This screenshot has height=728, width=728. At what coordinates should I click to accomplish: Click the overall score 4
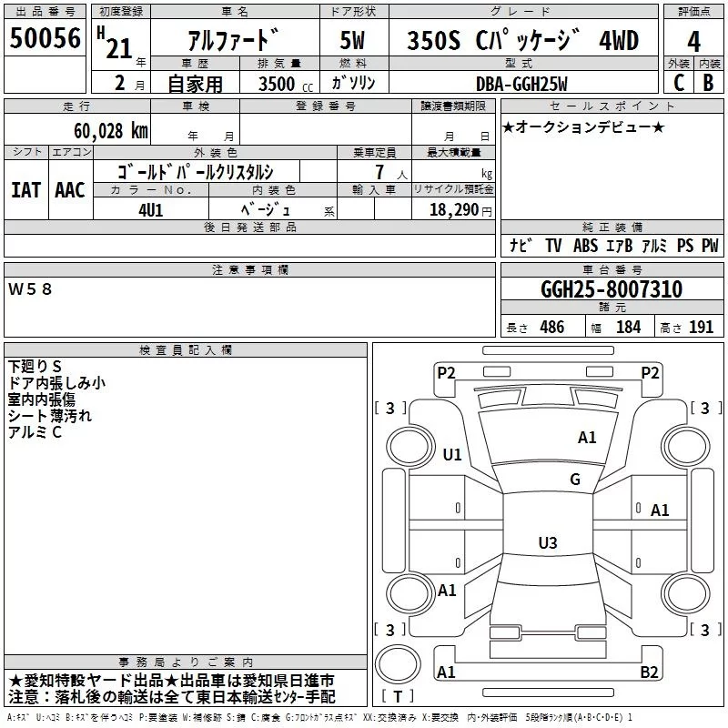693,41
